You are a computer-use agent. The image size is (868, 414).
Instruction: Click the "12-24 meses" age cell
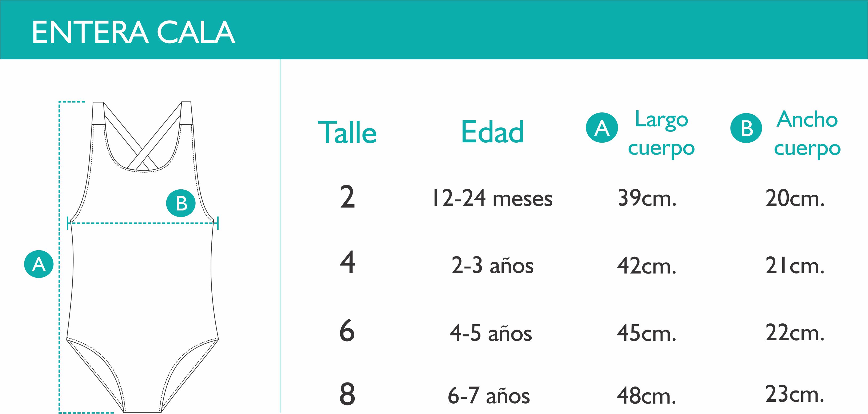pos(492,198)
